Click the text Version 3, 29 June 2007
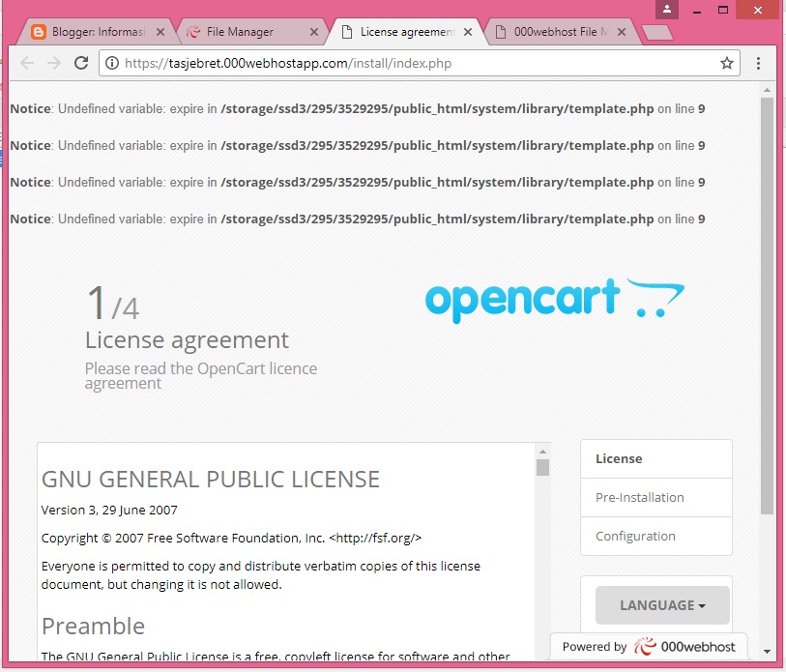 [109, 510]
